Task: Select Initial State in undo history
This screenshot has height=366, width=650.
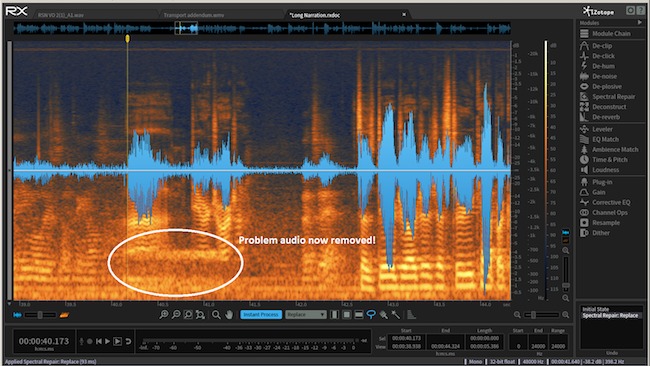Action: [x=596, y=309]
